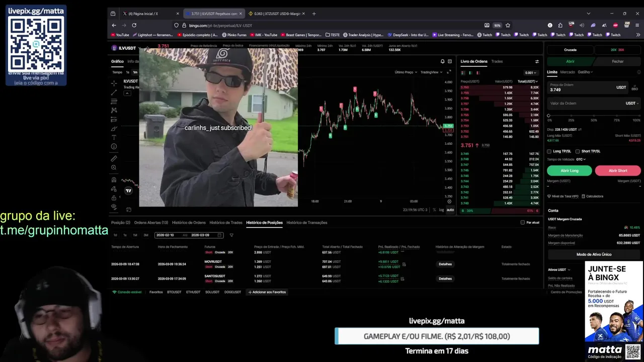
Task: Show only asks order book view icon
Action: tap(477, 73)
